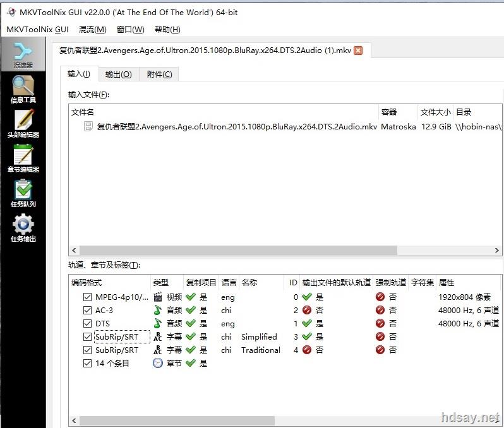Sort input files by 容器 column
This screenshot has width=504, height=428.
398,112
